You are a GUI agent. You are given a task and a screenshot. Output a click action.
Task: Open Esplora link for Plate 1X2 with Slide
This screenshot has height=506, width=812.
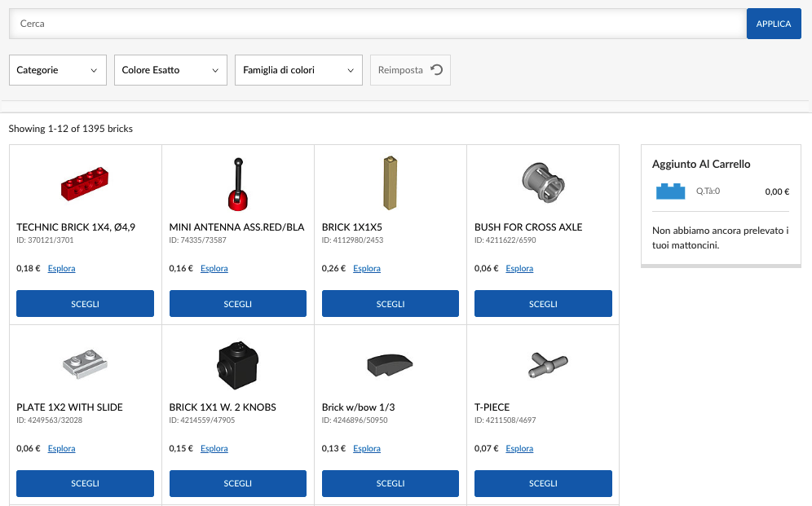[x=62, y=448]
